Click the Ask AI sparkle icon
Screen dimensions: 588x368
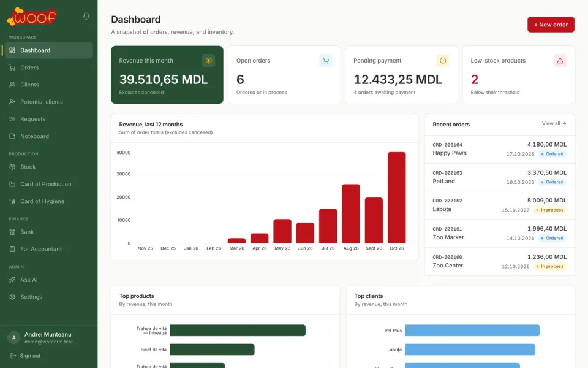point(12,280)
